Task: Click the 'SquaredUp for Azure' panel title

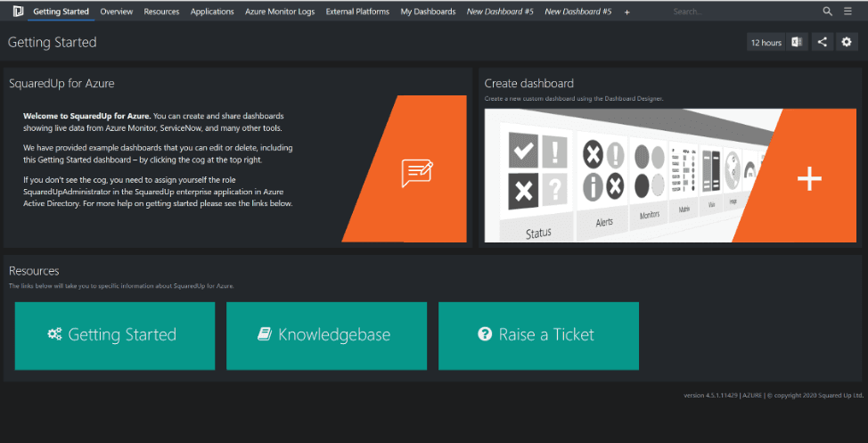Action: click(x=61, y=84)
